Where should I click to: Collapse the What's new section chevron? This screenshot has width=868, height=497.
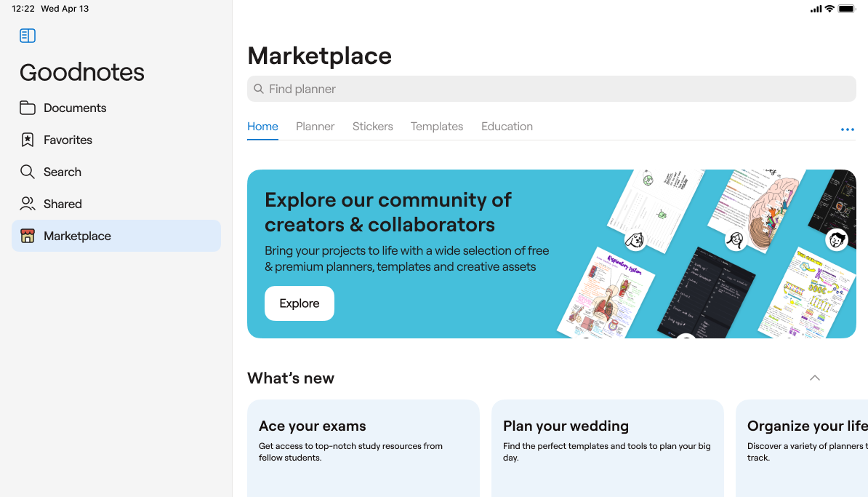pyautogui.click(x=815, y=378)
